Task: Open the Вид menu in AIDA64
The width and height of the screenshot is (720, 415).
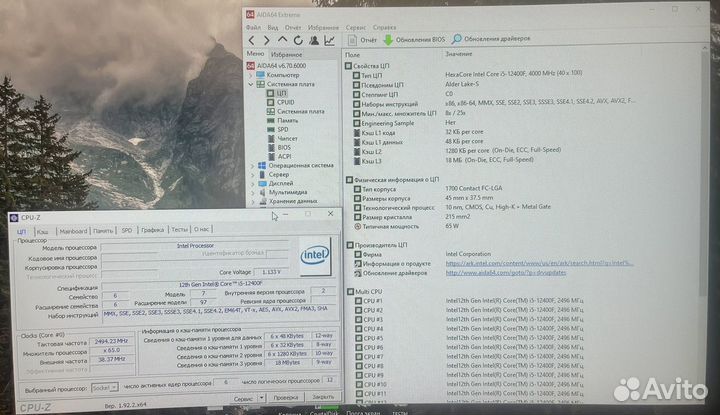Action: [273, 28]
